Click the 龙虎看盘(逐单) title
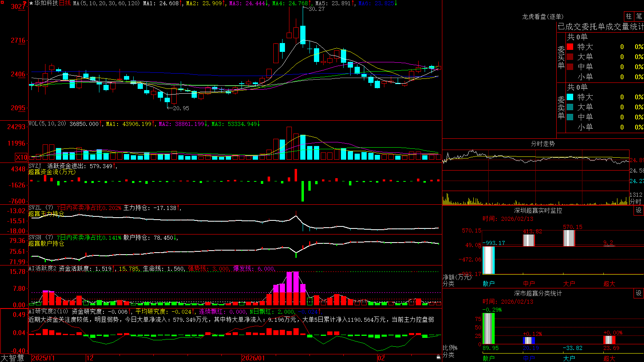Image resolution: width=644 pixels, height=362 pixels. pos(543,16)
